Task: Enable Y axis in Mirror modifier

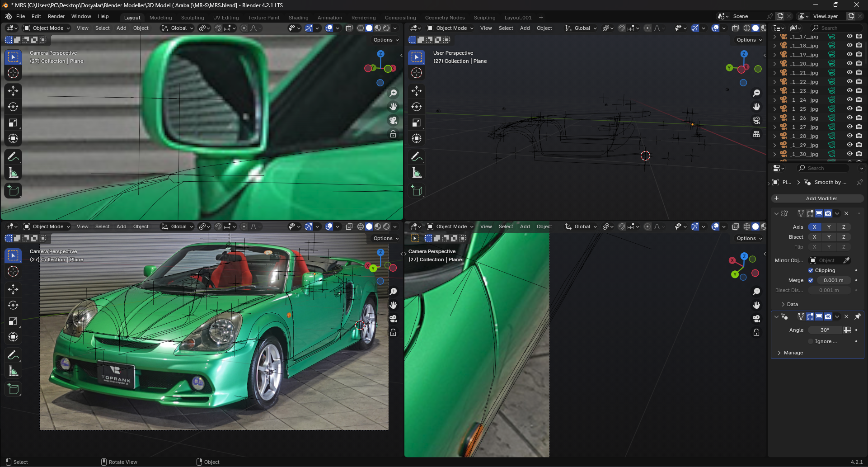Action: click(829, 227)
